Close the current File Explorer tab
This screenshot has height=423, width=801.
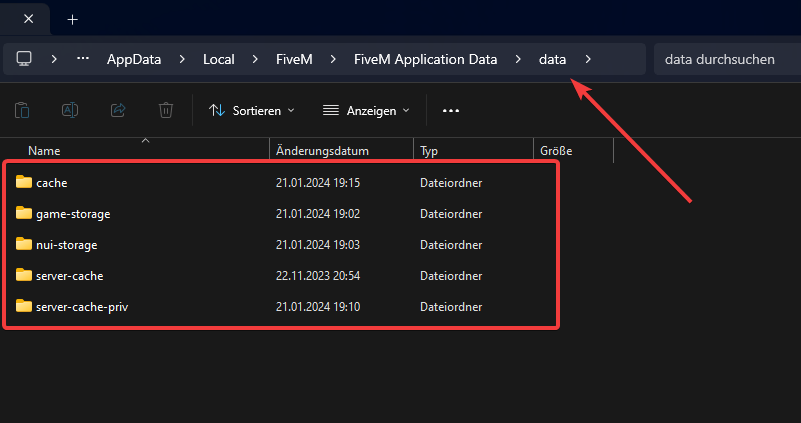click(29, 19)
